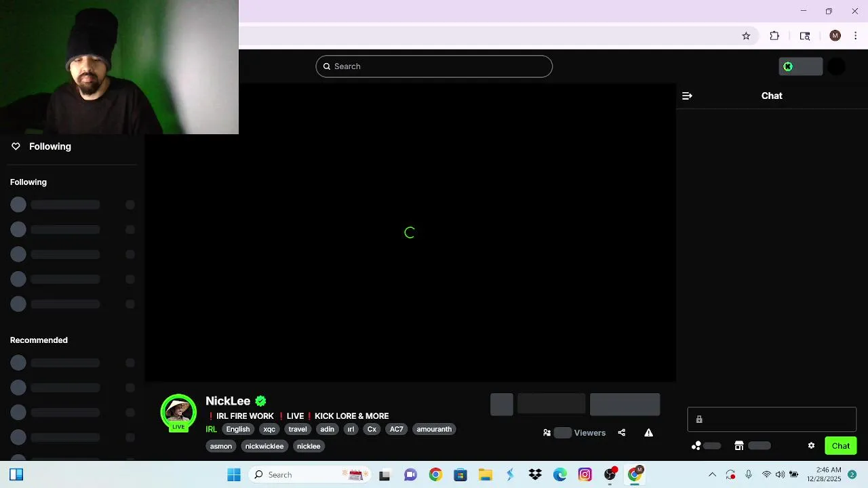Open the NickLee channel name
The height and width of the screenshot is (488, 868).
[228, 401]
